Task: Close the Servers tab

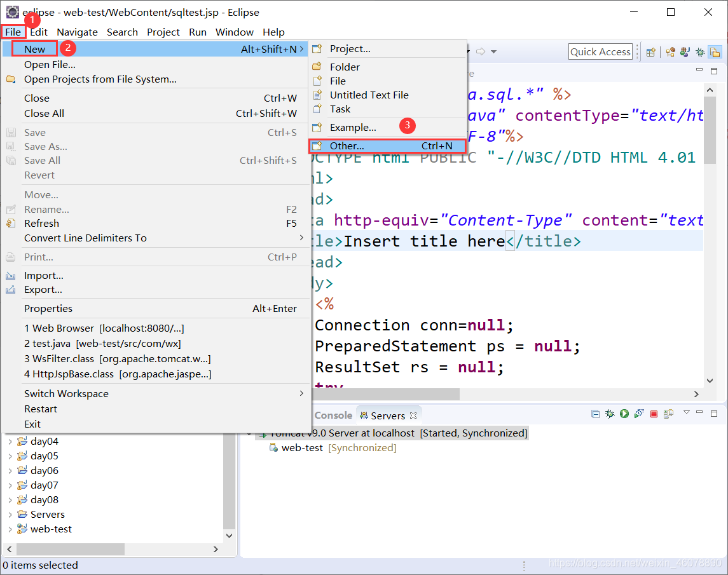Action: [x=413, y=416]
